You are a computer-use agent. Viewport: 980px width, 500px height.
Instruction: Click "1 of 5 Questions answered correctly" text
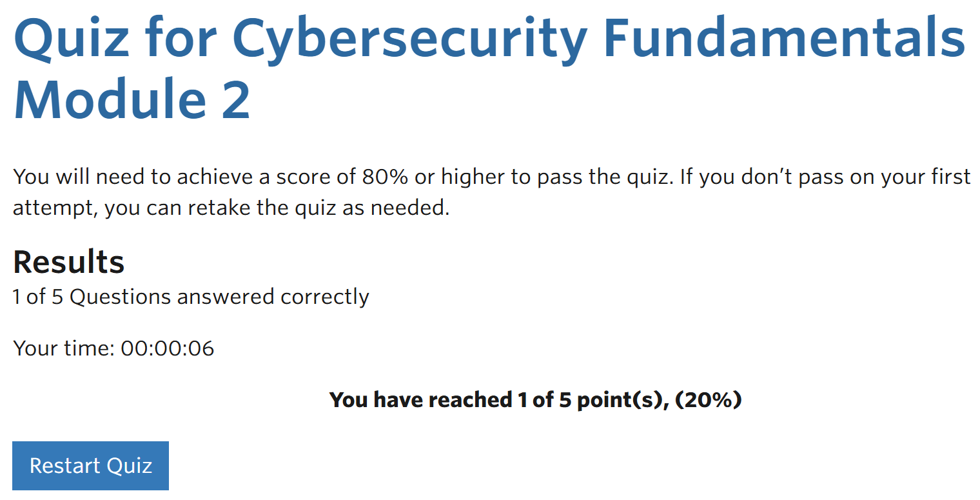(x=191, y=297)
